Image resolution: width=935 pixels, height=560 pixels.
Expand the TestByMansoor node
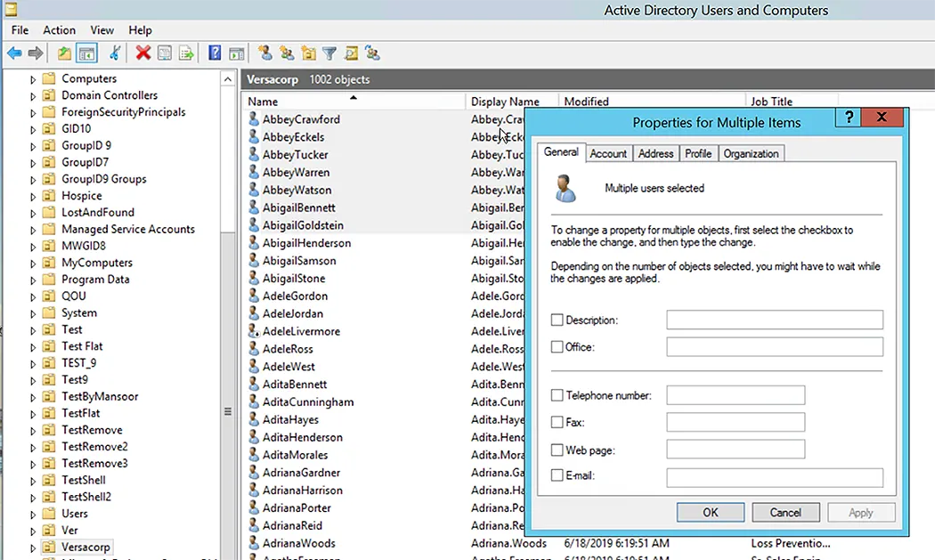point(33,396)
